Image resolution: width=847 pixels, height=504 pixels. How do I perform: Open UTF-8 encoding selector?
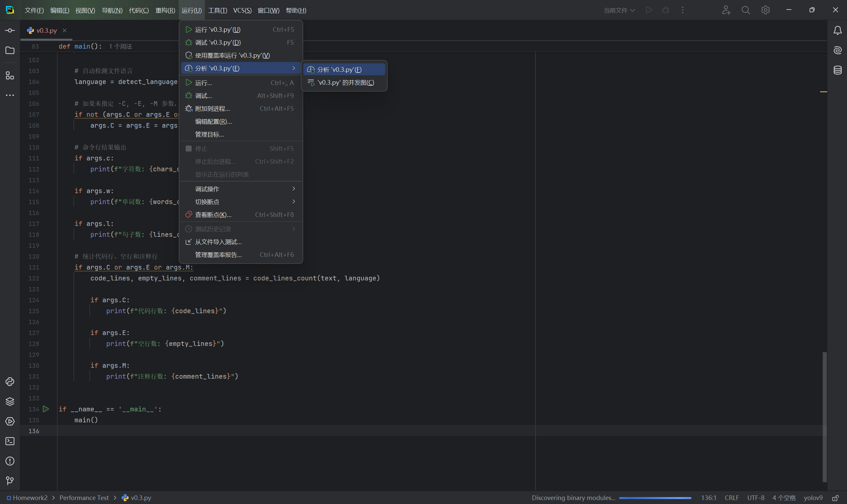pyautogui.click(x=756, y=498)
